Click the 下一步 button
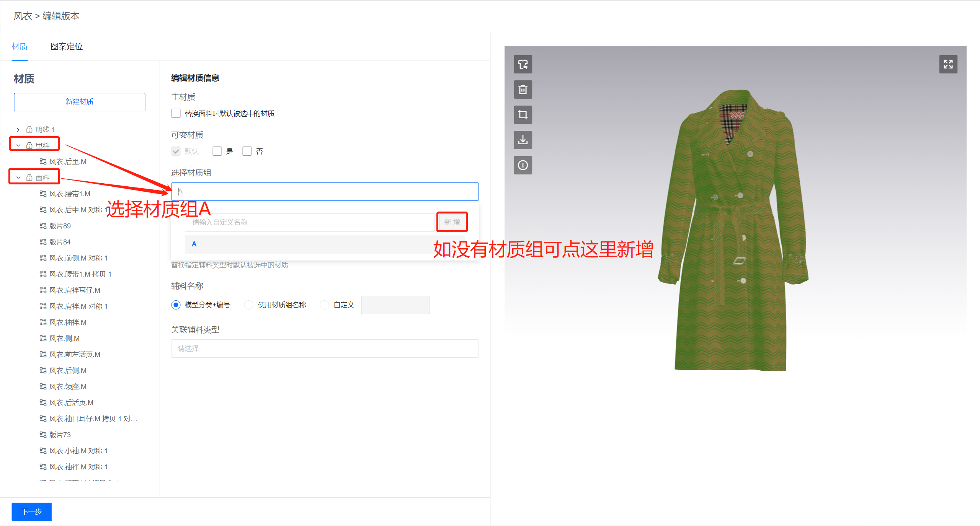The width and height of the screenshot is (980, 526). click(32, 511)
